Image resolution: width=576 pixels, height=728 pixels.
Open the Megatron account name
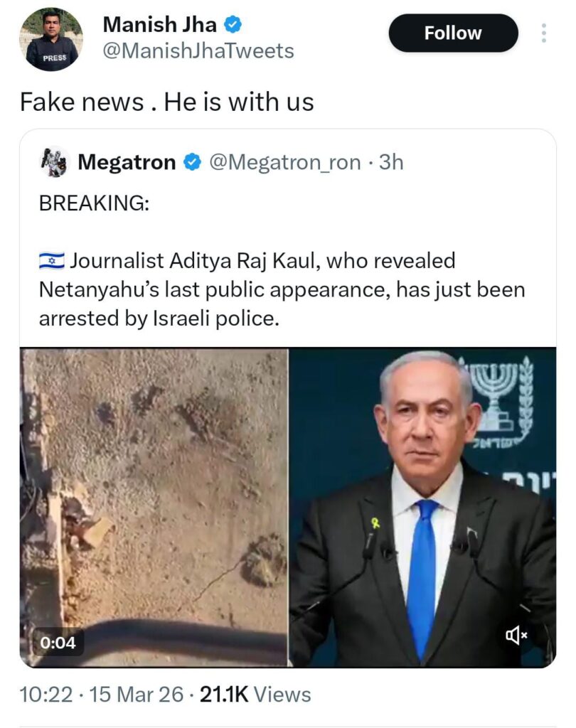pyautogui.click(x=127, y=163)
